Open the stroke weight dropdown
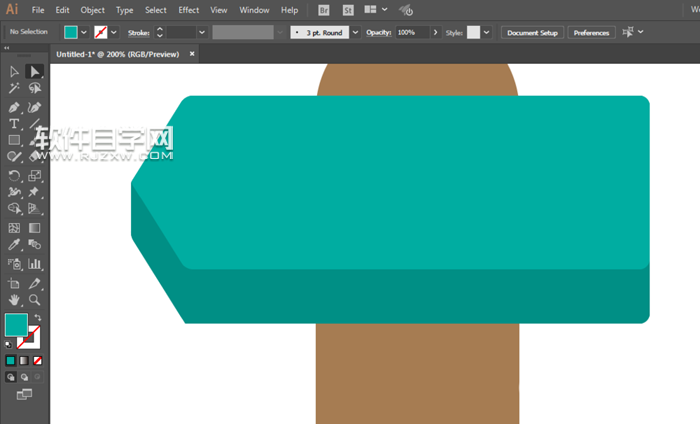The height and width of the screenshot is (424, 700). click(201, 32)
